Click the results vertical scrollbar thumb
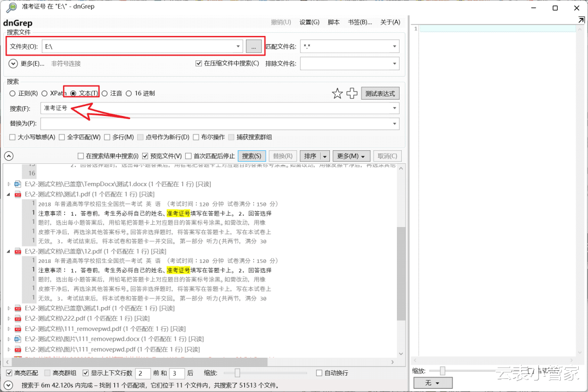This screenshot has height=392, width=588. (401, 273)
